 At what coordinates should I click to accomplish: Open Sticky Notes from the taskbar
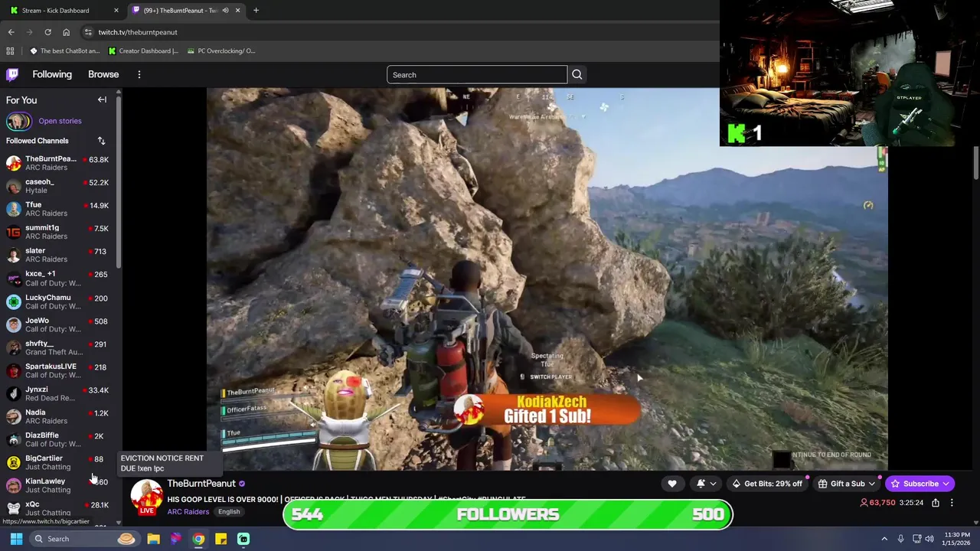pyautogui.click(x=220, y=539)
